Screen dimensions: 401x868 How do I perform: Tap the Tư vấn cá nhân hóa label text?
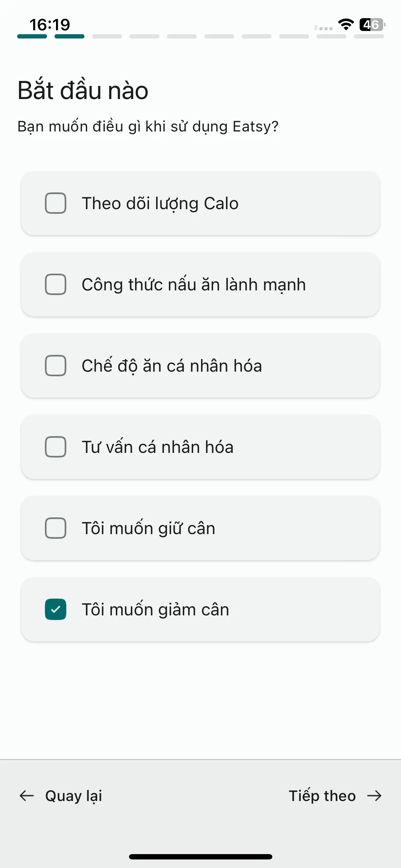point(158,447)
